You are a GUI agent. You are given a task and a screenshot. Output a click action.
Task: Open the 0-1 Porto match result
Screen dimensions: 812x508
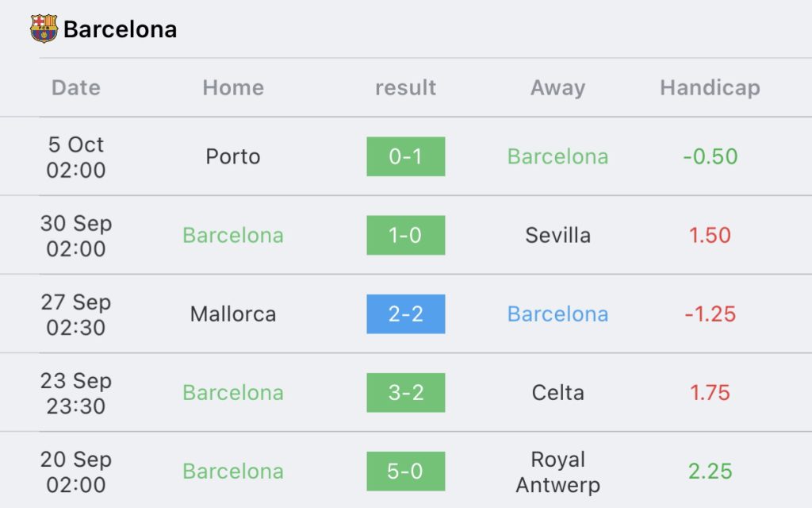[406, 156]
